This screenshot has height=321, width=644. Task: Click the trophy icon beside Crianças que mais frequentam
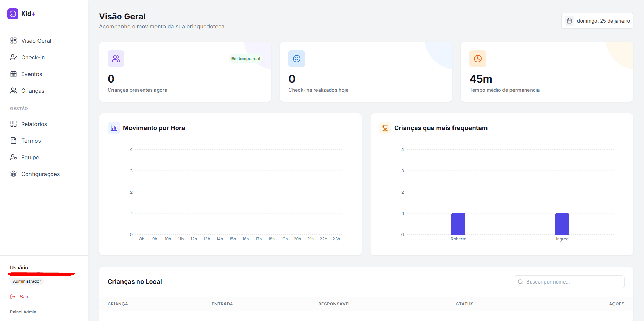tap(385, 128)
